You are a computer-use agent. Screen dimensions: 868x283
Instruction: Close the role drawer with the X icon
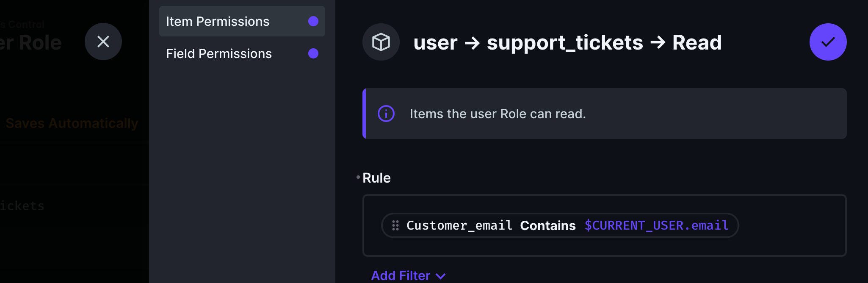[103, 42]
